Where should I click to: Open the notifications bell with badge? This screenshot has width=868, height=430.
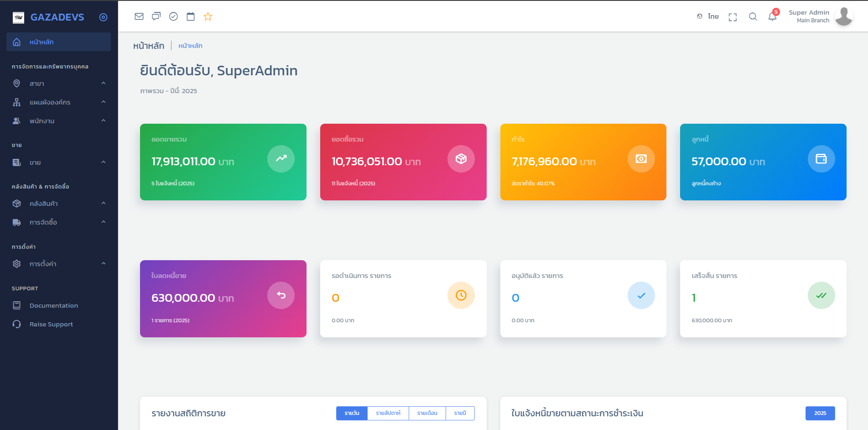tap(772, 17)
